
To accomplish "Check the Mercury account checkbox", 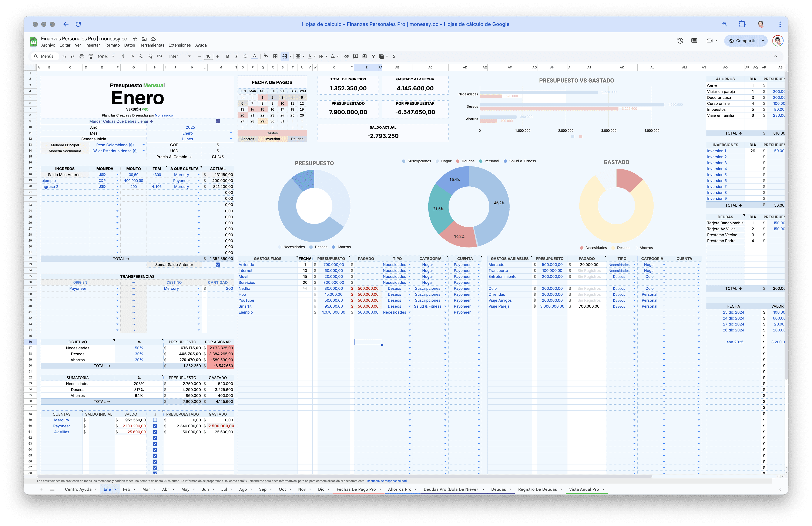I will click(155, 420).
